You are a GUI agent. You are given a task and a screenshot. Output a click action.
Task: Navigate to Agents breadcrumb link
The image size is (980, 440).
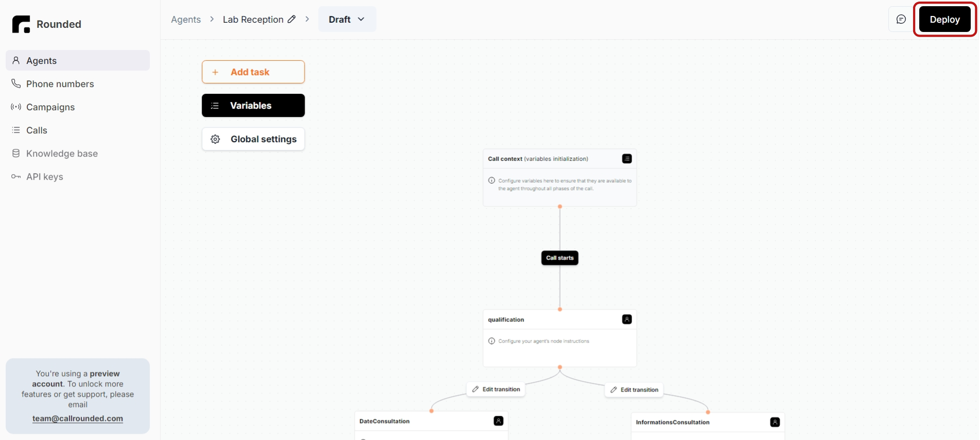pos(186,19)
